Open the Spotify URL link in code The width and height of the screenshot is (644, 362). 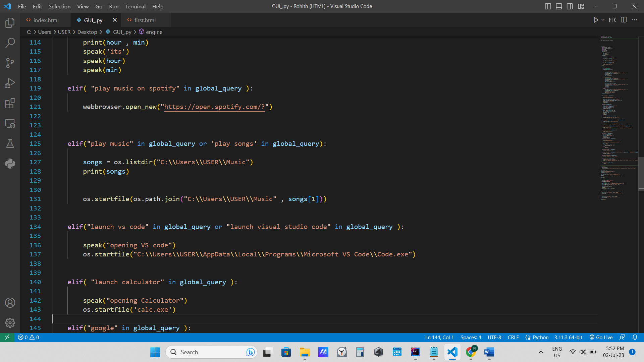tap(214, 107)
